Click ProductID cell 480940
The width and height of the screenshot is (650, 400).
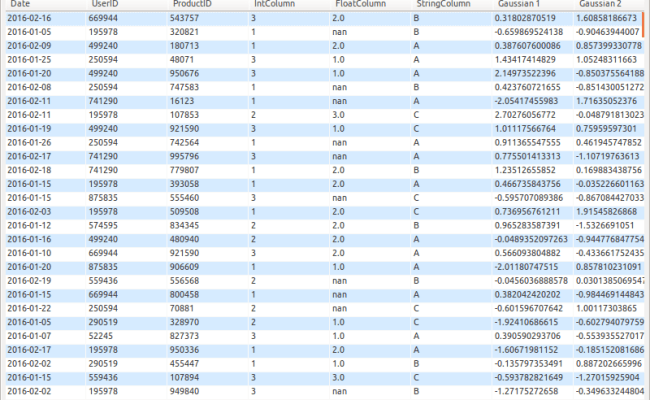184,239
